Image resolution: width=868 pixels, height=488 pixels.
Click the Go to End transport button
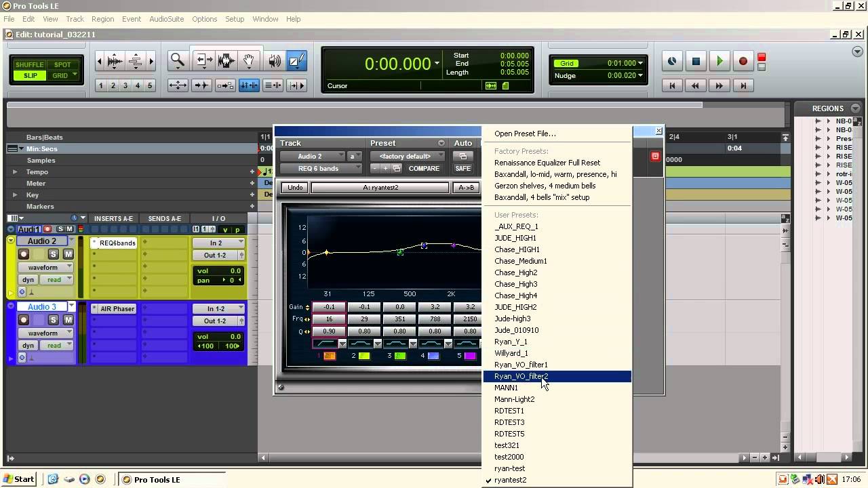[x=743, y=85]
